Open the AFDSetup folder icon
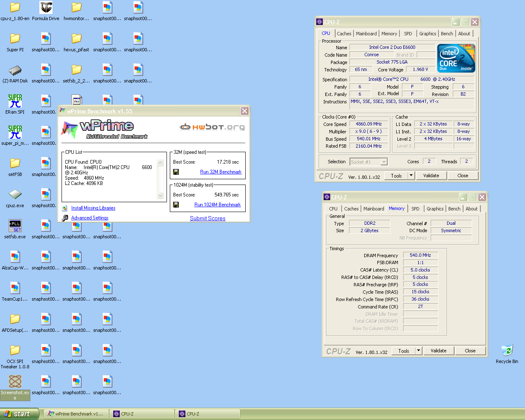 15,319
